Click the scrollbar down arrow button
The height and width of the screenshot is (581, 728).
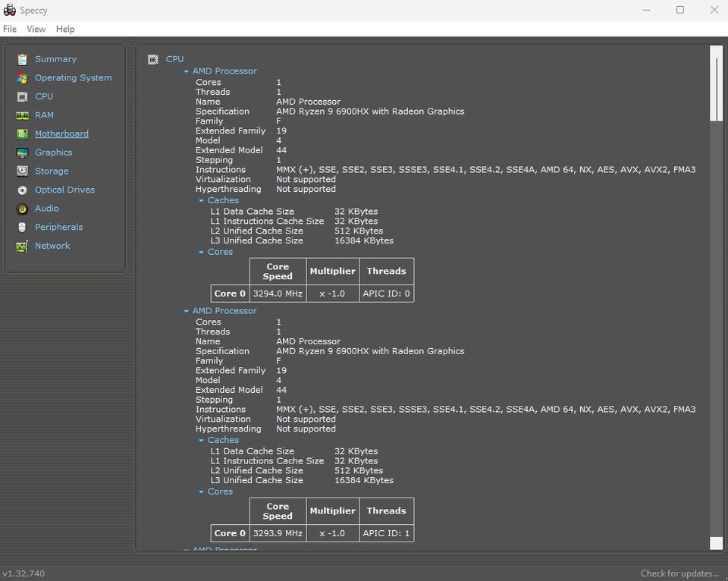point(717,543)
